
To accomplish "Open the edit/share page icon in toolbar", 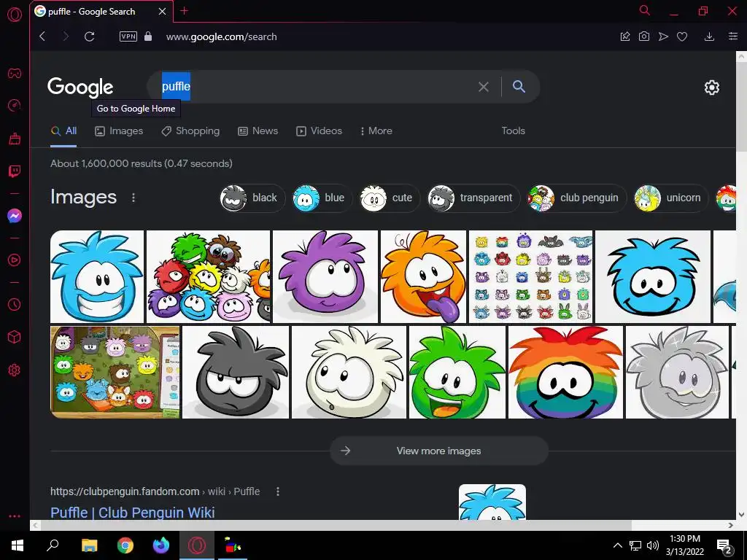I will pos(625,36).
